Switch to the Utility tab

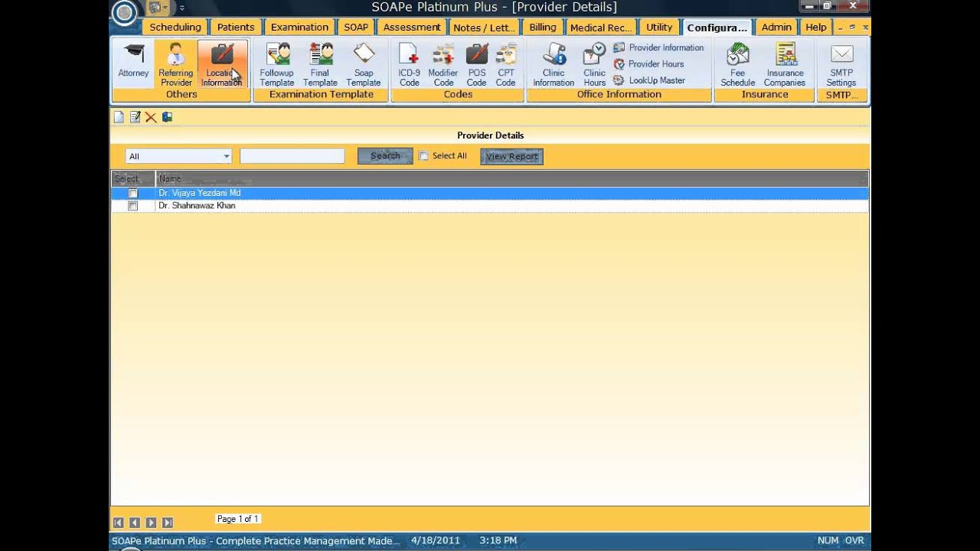(x=659, y=28)
